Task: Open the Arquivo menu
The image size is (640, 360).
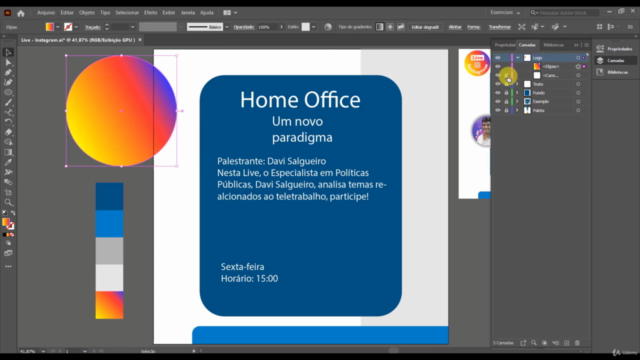Action: (x=46, y=13)
